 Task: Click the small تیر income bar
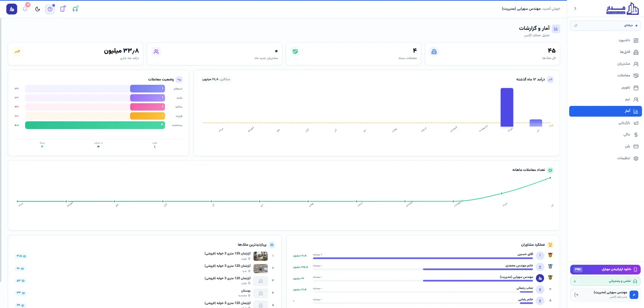[x=536, y=123]
